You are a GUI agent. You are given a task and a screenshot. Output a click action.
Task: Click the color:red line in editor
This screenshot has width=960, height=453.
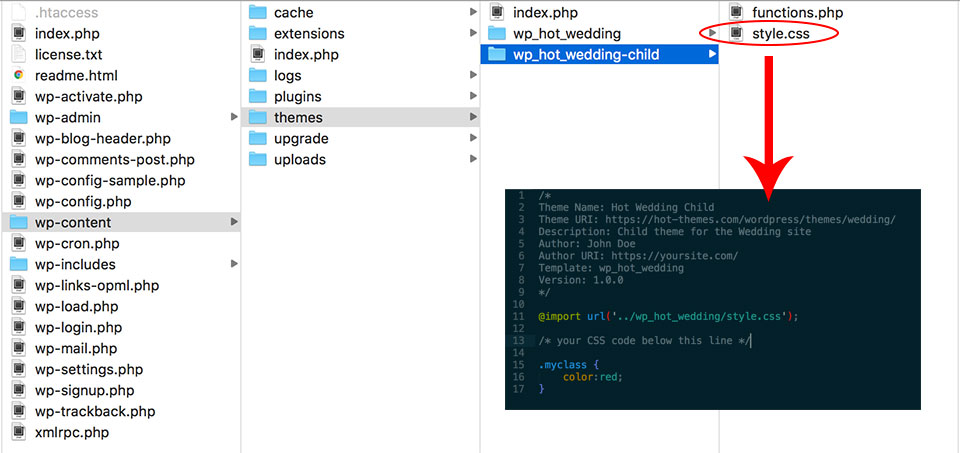[x=593, y=377]
